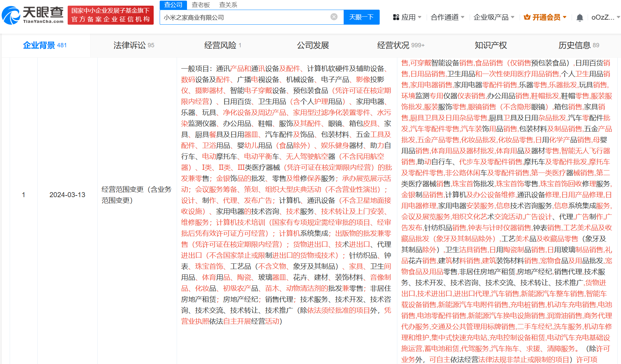This screenshot has height=364, width=621.
Task: Click the VIP crown icon
Action: 527,17
